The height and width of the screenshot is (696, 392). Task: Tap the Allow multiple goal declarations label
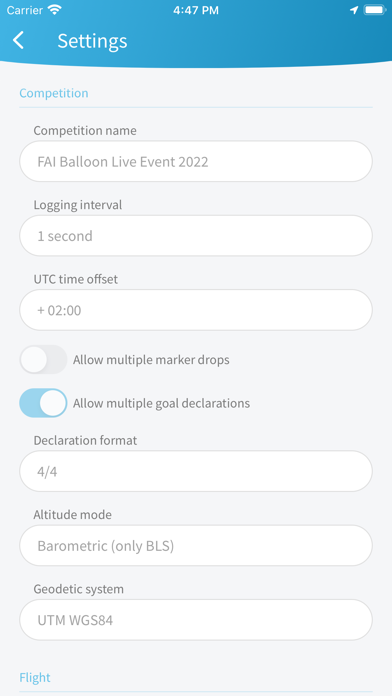click(x=162, y=403)
